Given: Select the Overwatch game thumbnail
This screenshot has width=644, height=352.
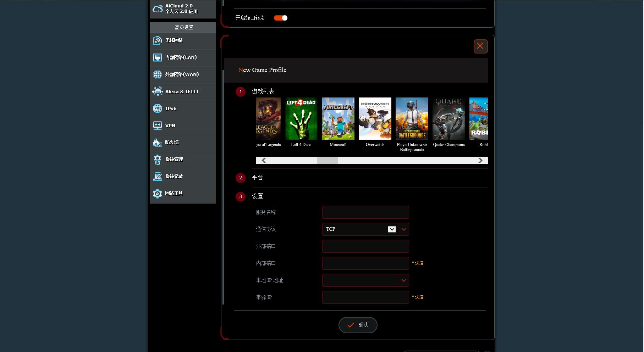Looking at the screenshot, I should (x=375, y=119).
